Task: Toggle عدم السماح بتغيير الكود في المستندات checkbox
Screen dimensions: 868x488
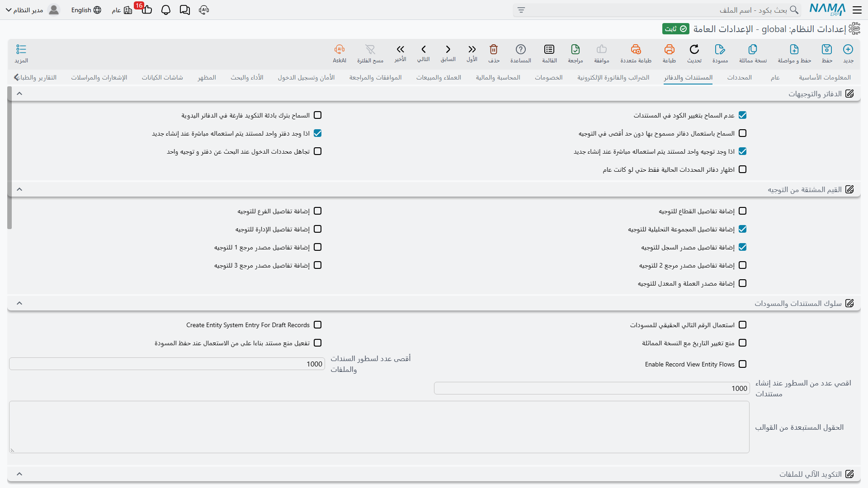Action: point(742,115)
